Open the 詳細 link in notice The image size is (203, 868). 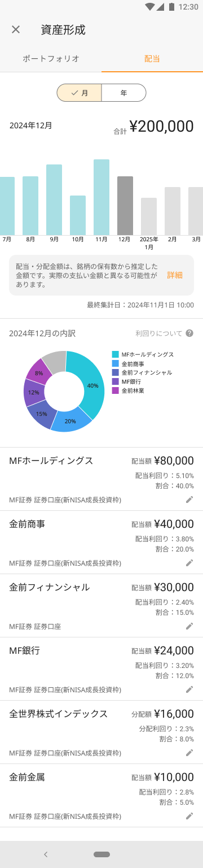pos(175,275)
